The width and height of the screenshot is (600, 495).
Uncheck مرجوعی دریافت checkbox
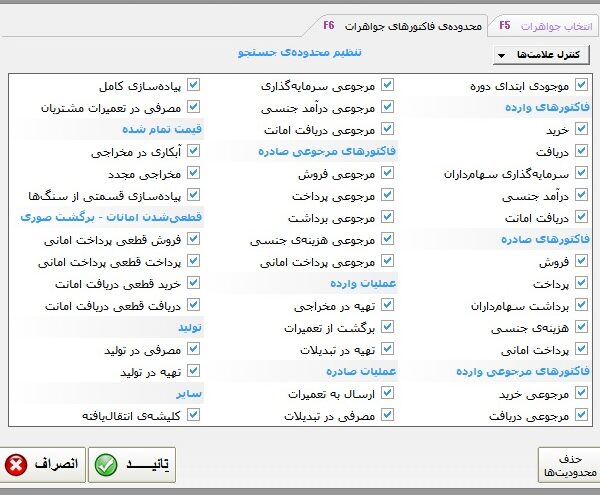coord(581,415)
